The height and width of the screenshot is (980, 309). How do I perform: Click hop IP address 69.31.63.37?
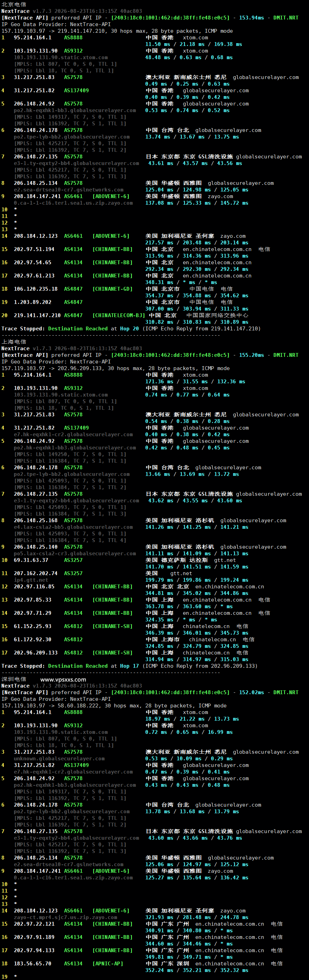coord(31,560)
